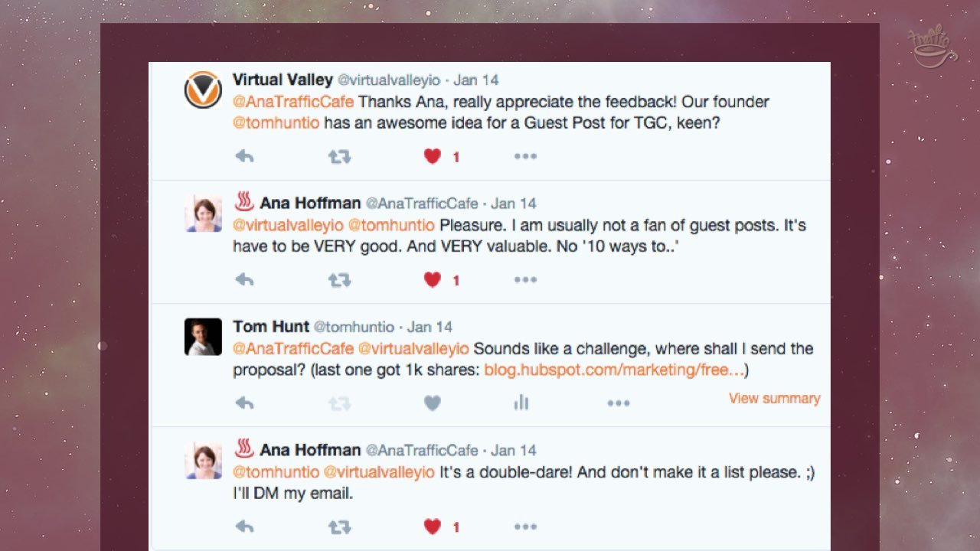980x551 pixels.
Task: Open Virtual Valley's profile avatar
Action: coord(203,90)
